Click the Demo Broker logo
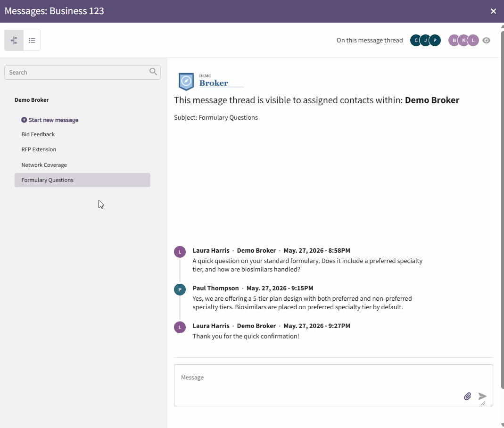Screen dimensions: 504x428 [211, 81]
